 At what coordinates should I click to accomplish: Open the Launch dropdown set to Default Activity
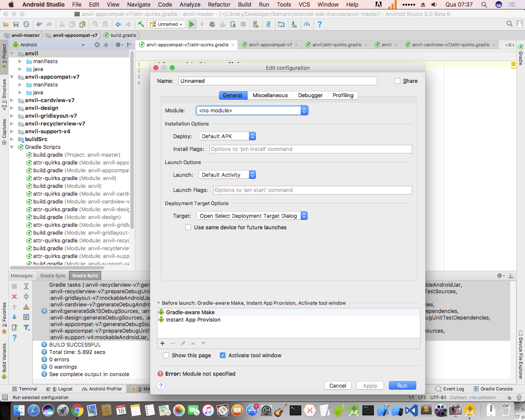(227, 175)
